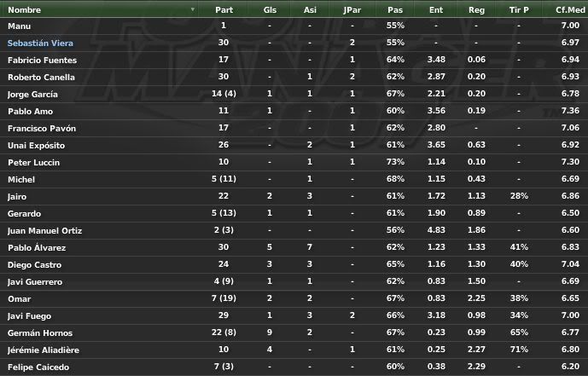
Task: Sort table by Nombre column header
Action: click(x=25, y=9)
